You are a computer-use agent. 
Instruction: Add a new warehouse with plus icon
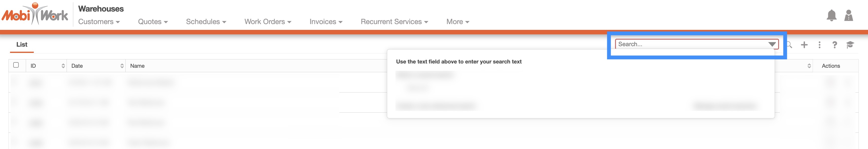[804, 45]
